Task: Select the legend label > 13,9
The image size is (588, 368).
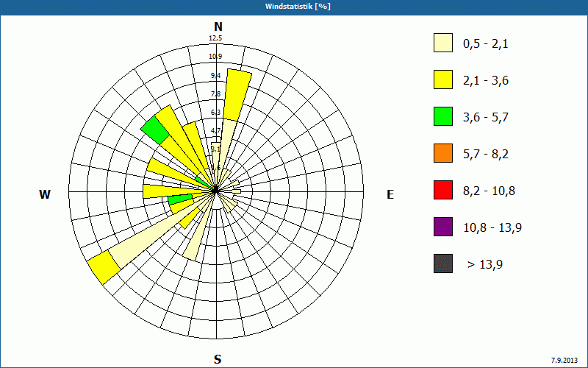Action: [485, 265]
